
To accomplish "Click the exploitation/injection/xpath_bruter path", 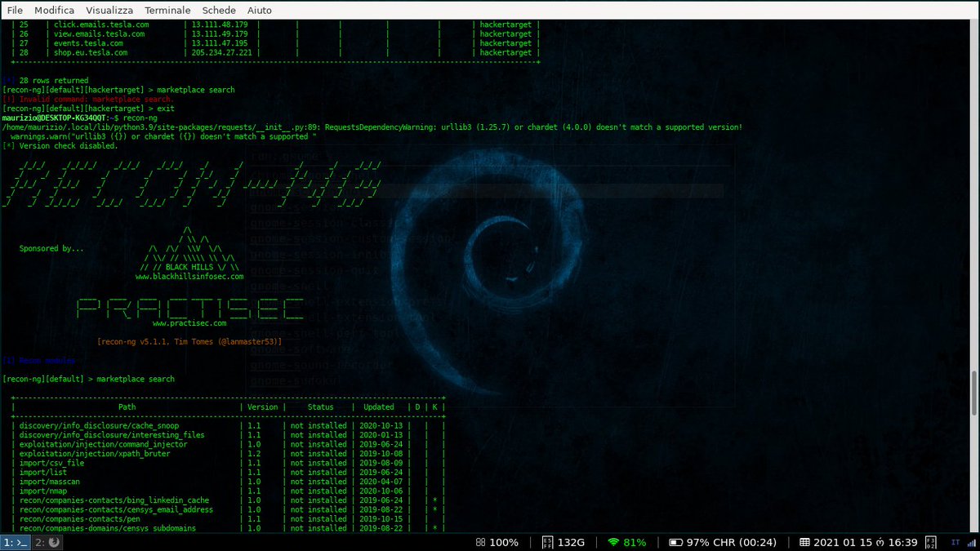I will click(x=95, y=454).
